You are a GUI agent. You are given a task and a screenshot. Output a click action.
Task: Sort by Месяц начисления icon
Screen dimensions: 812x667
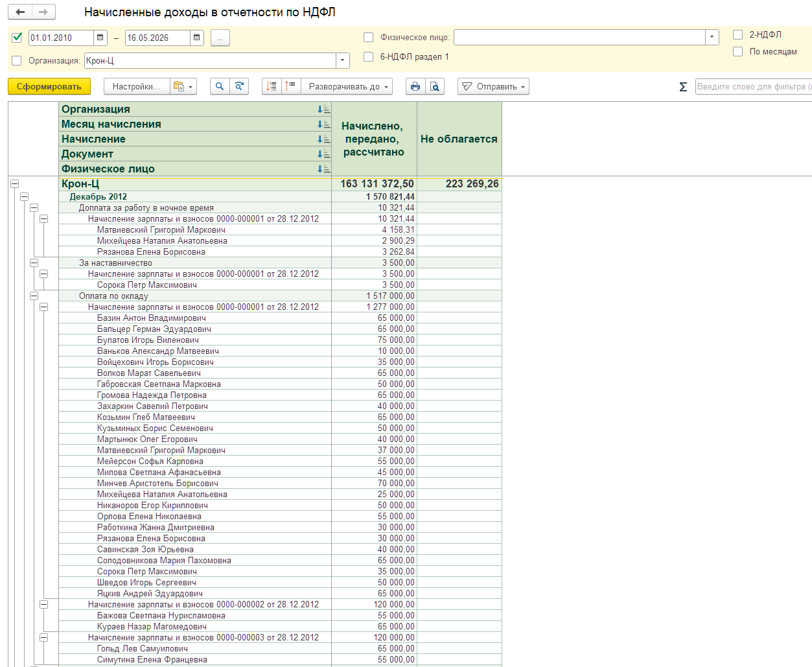tap(323, 124)
